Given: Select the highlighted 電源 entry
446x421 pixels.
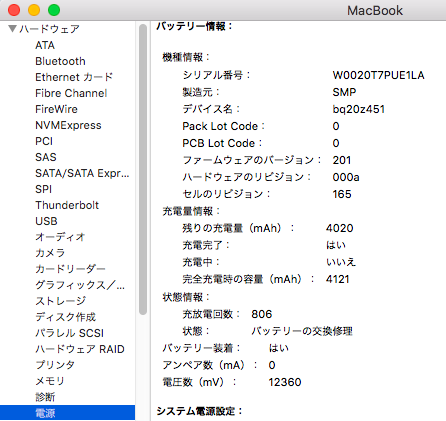Looking at the screenshot, I should click(x=67, y=413).
